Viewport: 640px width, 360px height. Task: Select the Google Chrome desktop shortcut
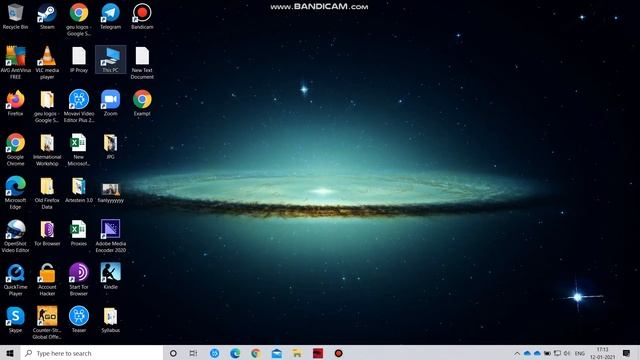(16, 149)
